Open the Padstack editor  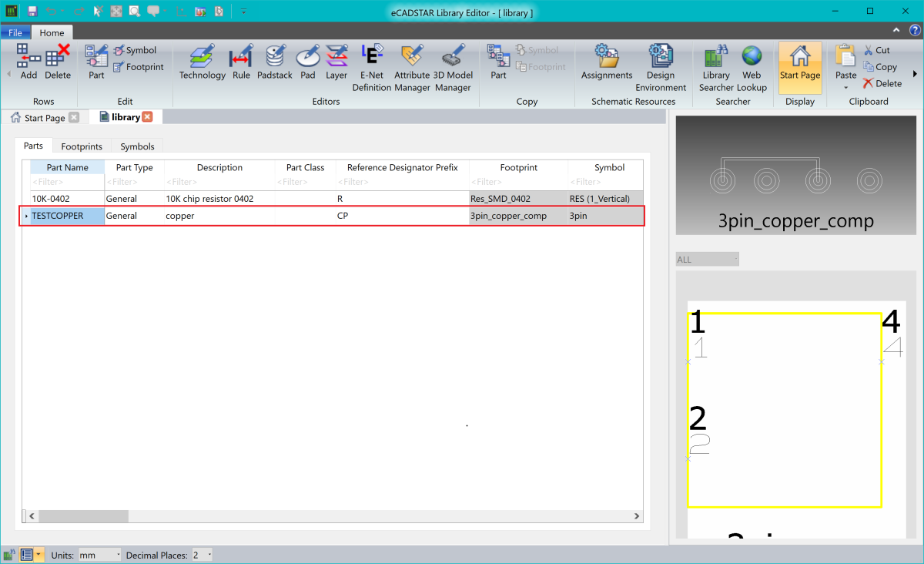click(x=275, y=62)
